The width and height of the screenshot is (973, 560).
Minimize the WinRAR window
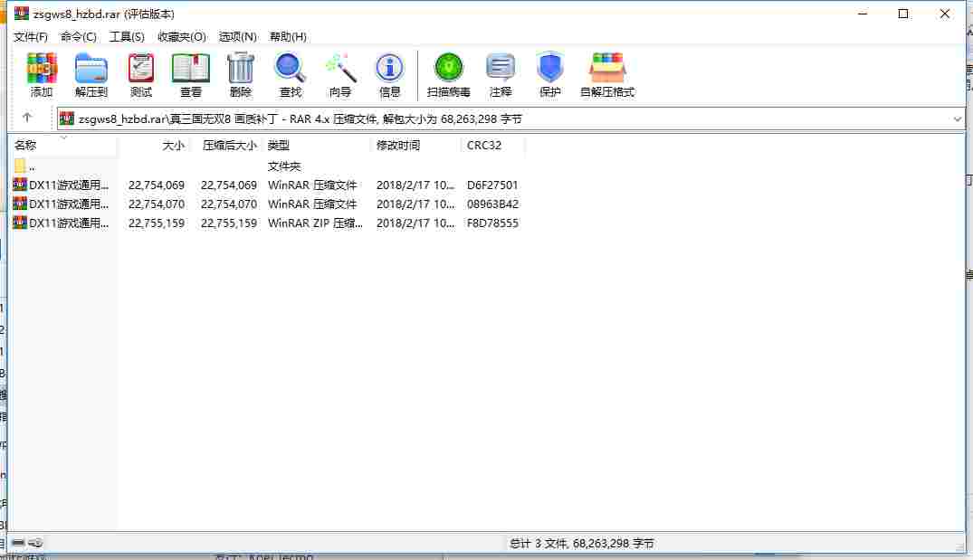862,14
